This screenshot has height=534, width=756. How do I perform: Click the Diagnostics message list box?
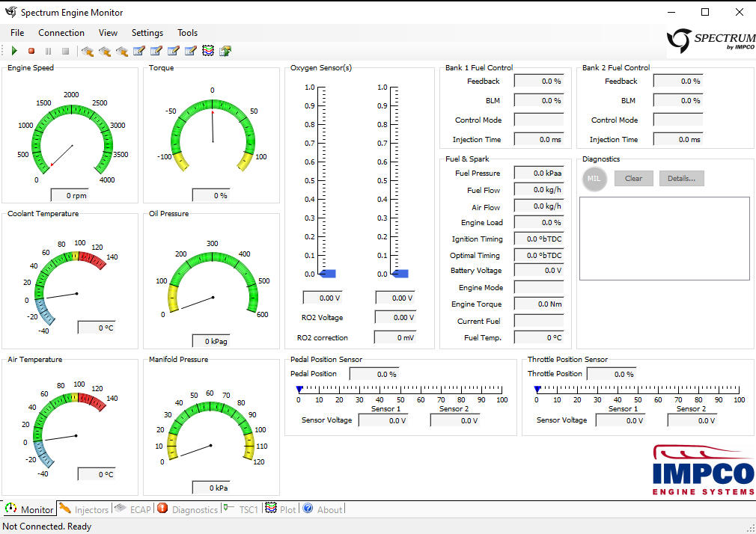(x=665, y=239)
